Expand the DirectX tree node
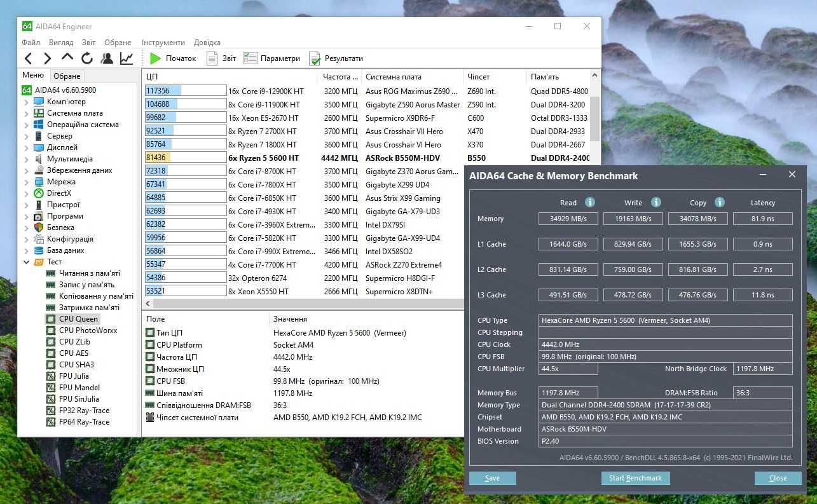 pos(26,193)
